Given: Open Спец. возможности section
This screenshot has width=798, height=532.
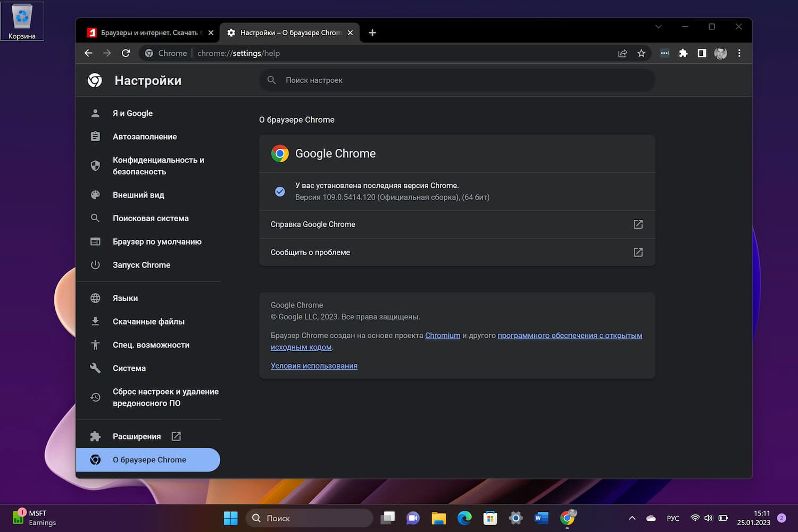Looking at the screenshot, I should tap(148, 345).
